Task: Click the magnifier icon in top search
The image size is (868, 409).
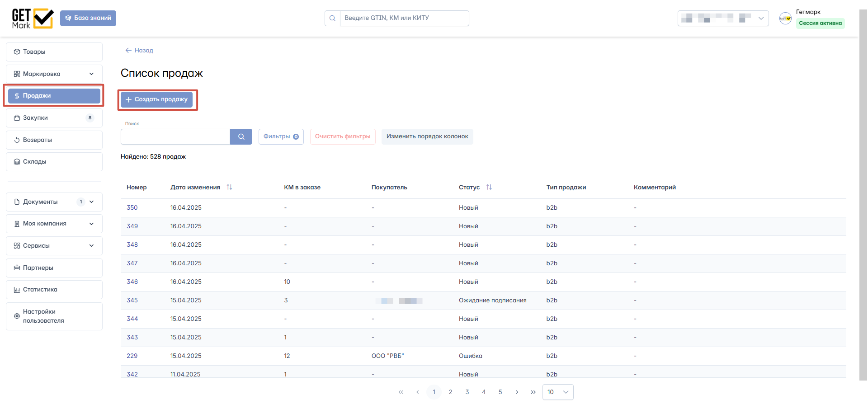Action: [x=332, y=18]
